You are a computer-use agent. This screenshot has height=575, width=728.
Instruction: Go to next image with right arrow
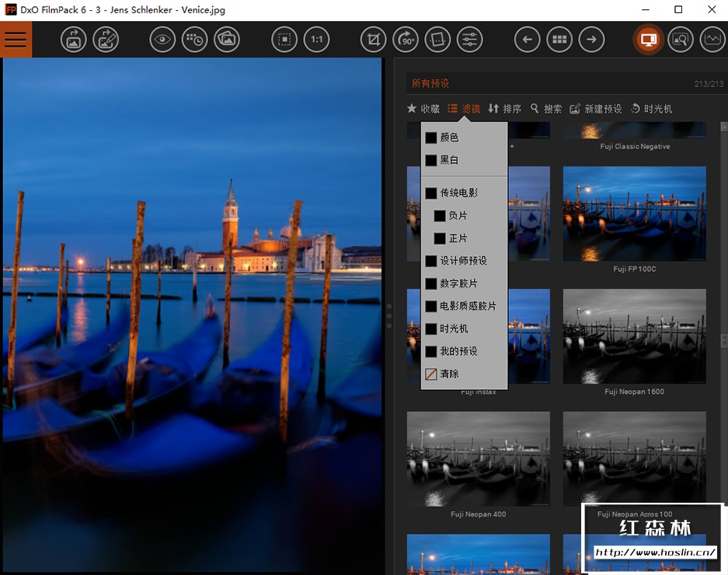tap(591, 40)
